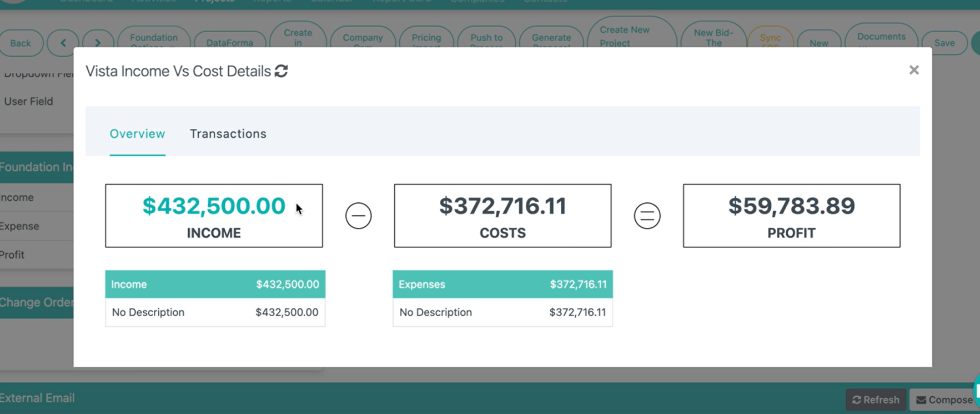Go to next project arrow

tap(98, 43)
